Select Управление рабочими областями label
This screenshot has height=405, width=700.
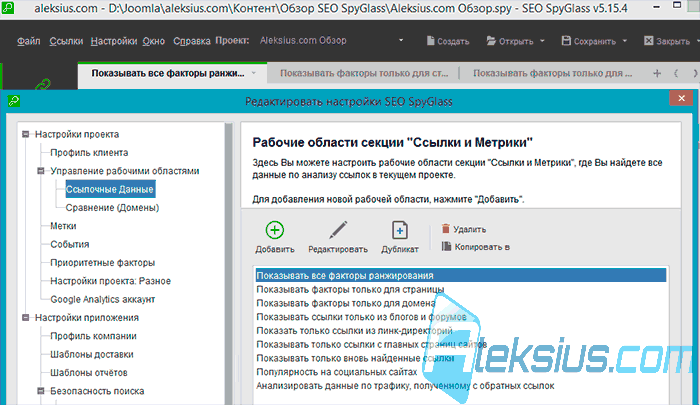125,171
